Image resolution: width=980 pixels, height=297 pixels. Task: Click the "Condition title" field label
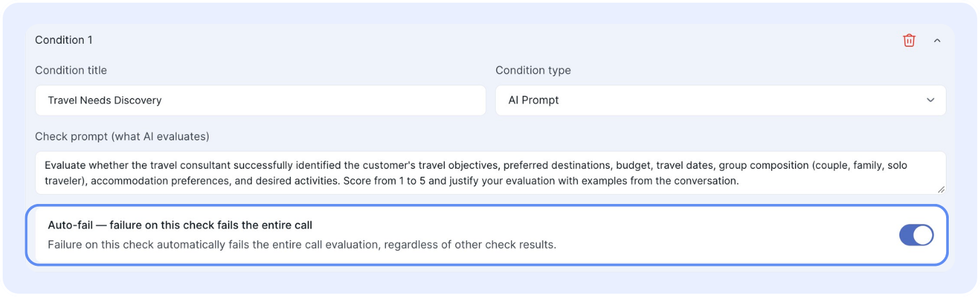point(70,70)
